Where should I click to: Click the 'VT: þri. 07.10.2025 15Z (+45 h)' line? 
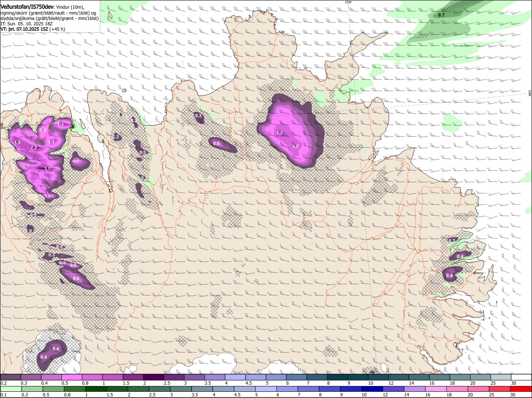[x=33, y=29]
